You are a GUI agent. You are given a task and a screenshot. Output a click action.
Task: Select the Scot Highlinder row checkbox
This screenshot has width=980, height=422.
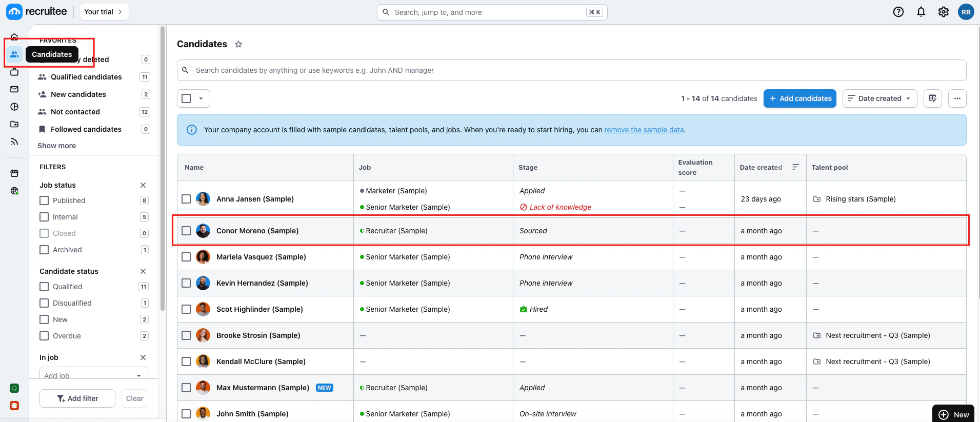point(186,309)
